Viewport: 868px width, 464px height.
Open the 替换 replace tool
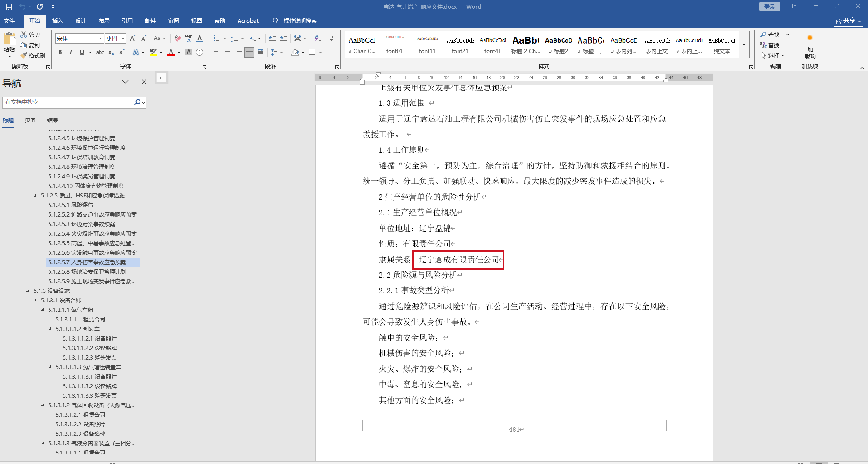770,45
